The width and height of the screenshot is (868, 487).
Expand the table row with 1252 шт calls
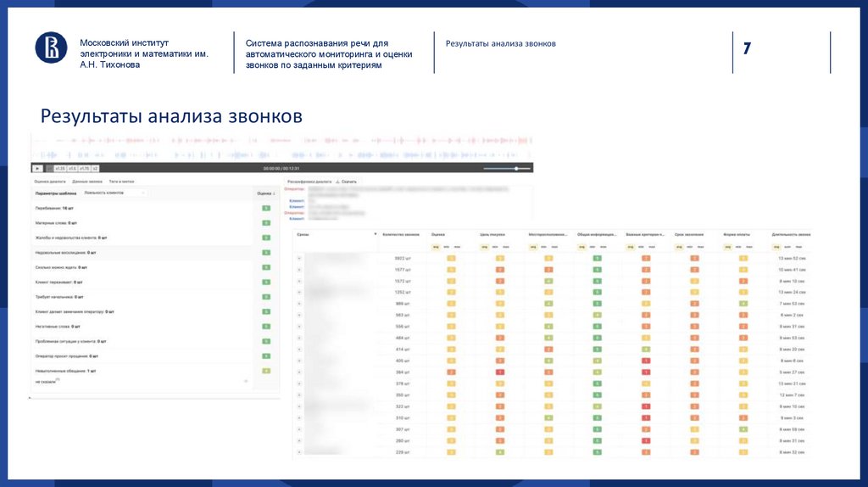(x=299, y=293)
